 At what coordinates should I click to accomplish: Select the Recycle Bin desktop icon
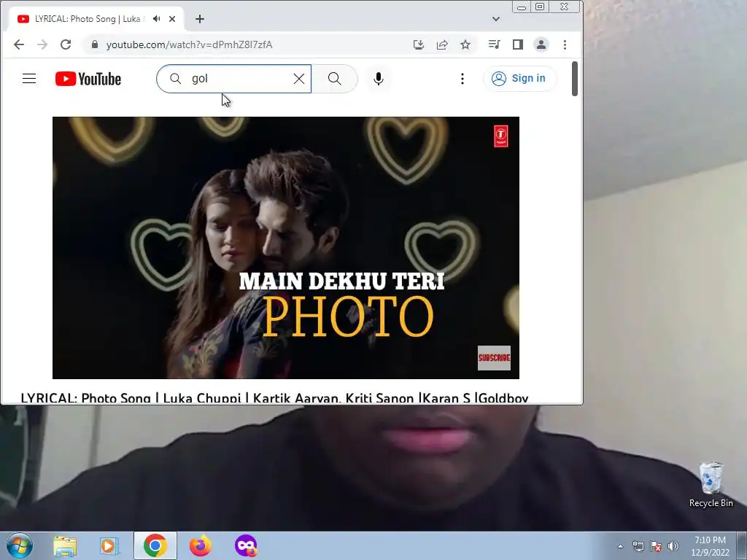(x=711, y=485)
